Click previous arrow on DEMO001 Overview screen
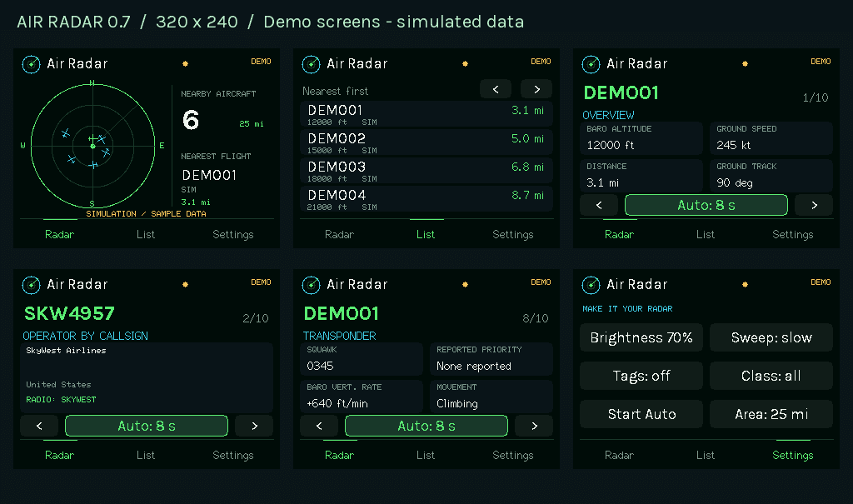 pyautogui.click(x=599, y=205)
